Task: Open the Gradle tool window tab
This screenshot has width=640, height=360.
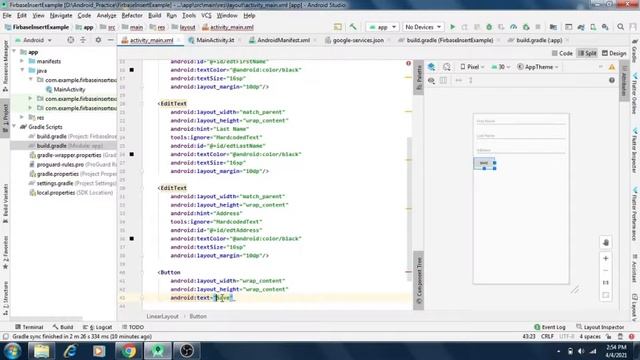Action: click(x=635, y=52)
